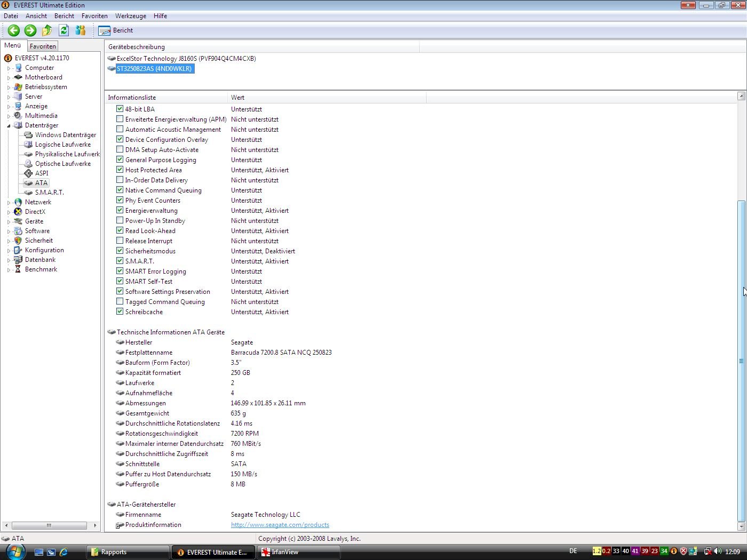Image resolution: width=747 pixels, height=560 pixels.
Task: Expand the Netzwerk tree node
Action: 9,203
